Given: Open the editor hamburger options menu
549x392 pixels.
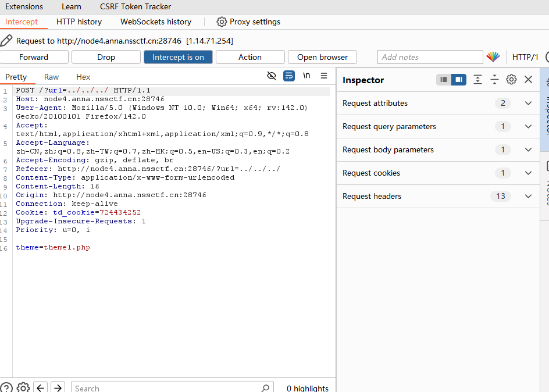Looking at the screenshot, I should pyautogui.click(x=324, y=76).
